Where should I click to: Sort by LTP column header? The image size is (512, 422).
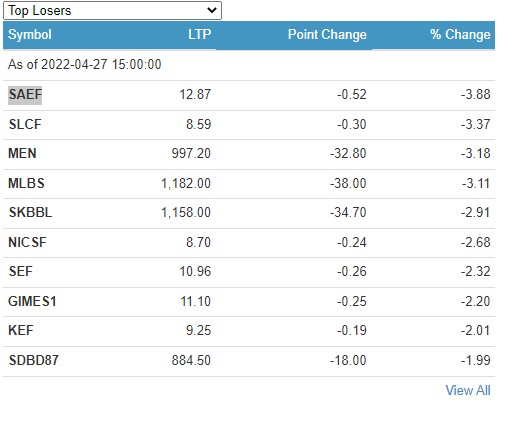tap(199, 35)
